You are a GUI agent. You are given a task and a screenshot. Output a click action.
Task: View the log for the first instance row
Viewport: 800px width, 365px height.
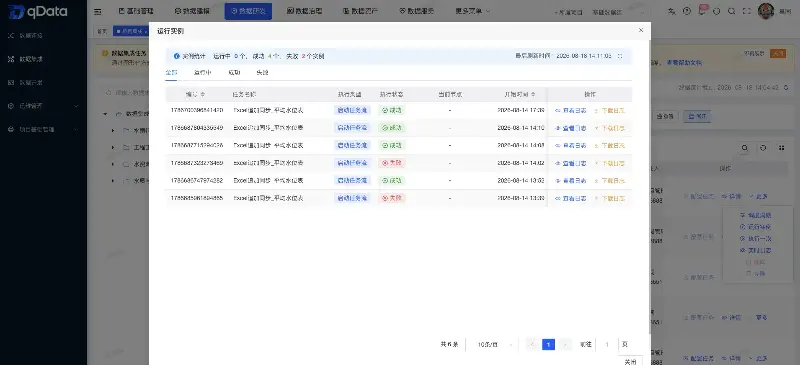(570, 110)
